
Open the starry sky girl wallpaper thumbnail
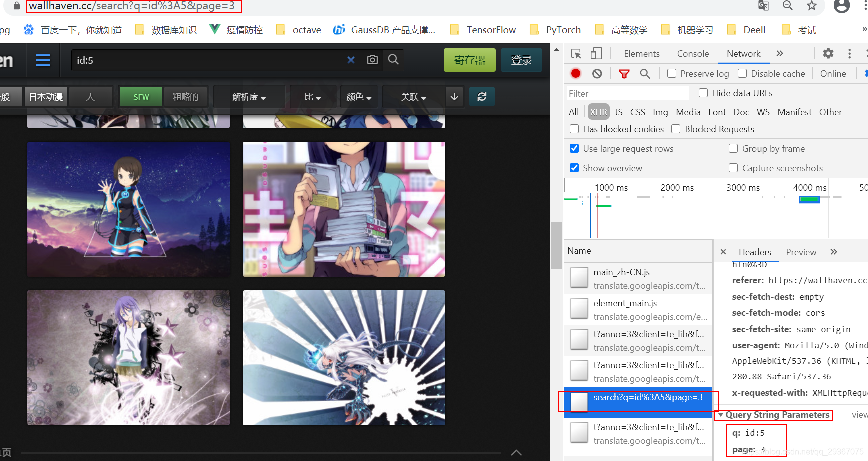[128, 209]
